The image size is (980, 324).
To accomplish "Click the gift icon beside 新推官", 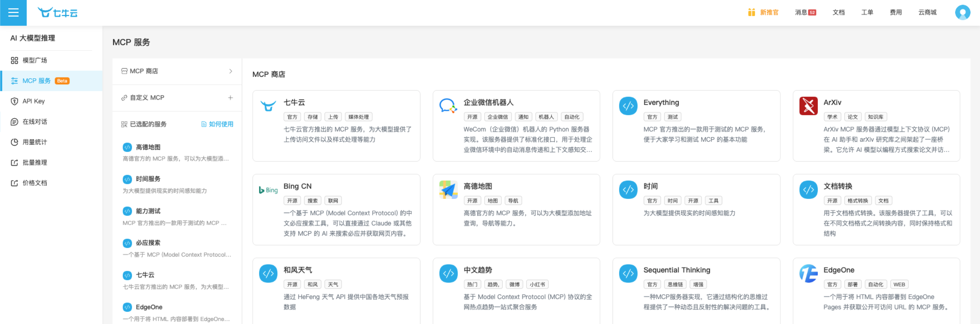I will 751,12.
